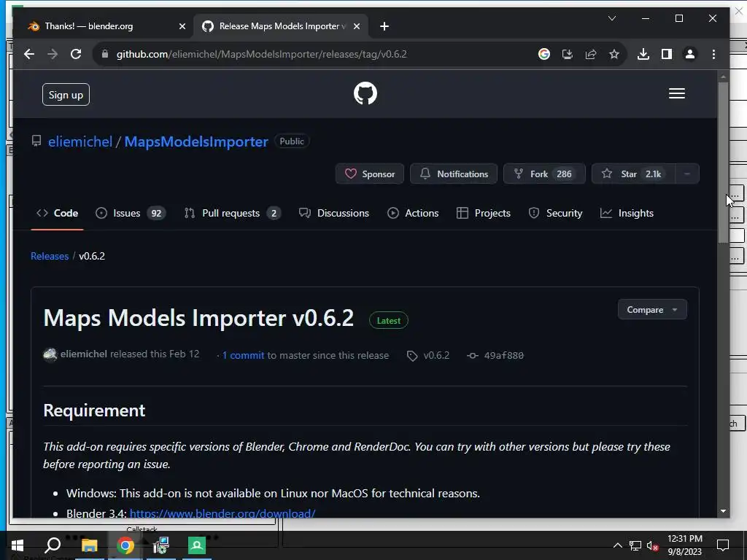Click the install app icon in address bar

[568, 54]
